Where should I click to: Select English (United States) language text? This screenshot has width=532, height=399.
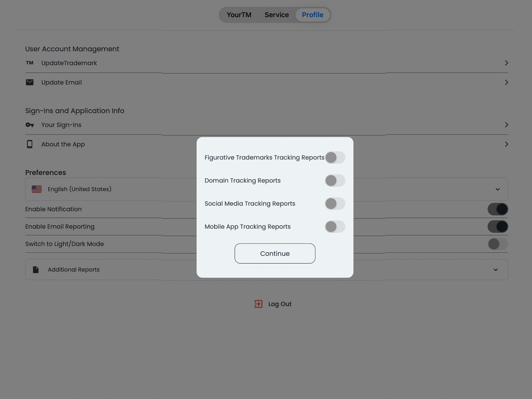coord(80,189)
